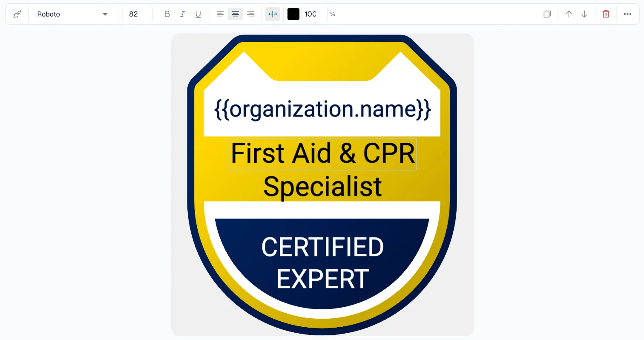Align text to the left
644x340 pixels.
(x=220, y=14)
